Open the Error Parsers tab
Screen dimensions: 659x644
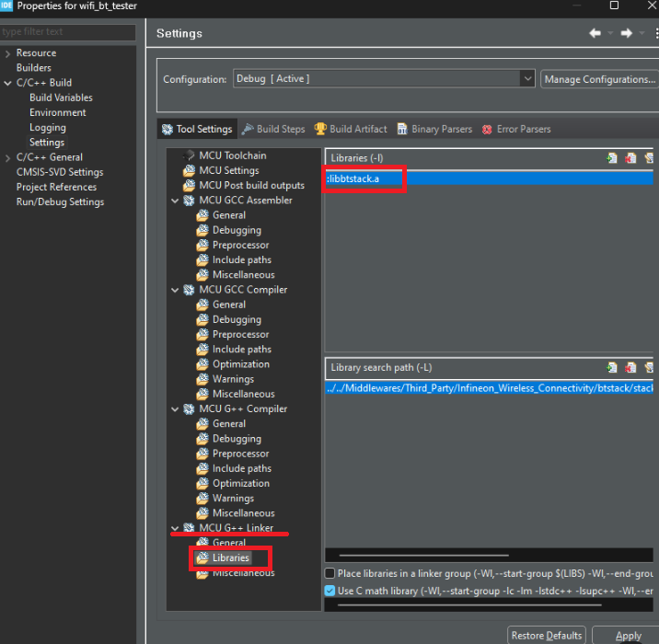click(516, 129)
